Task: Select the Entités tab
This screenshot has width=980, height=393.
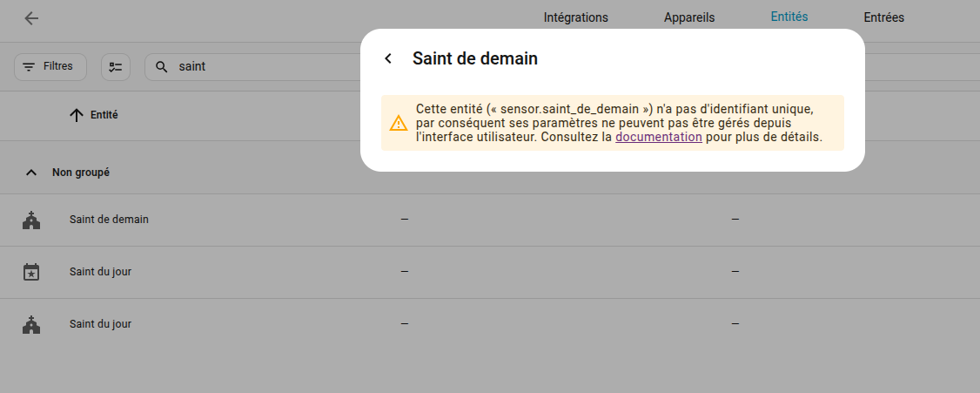Action: point(789,17)
